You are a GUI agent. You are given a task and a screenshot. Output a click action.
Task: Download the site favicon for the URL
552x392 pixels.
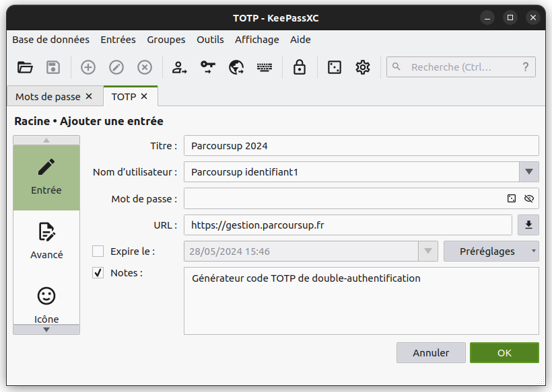pos(528,225)
